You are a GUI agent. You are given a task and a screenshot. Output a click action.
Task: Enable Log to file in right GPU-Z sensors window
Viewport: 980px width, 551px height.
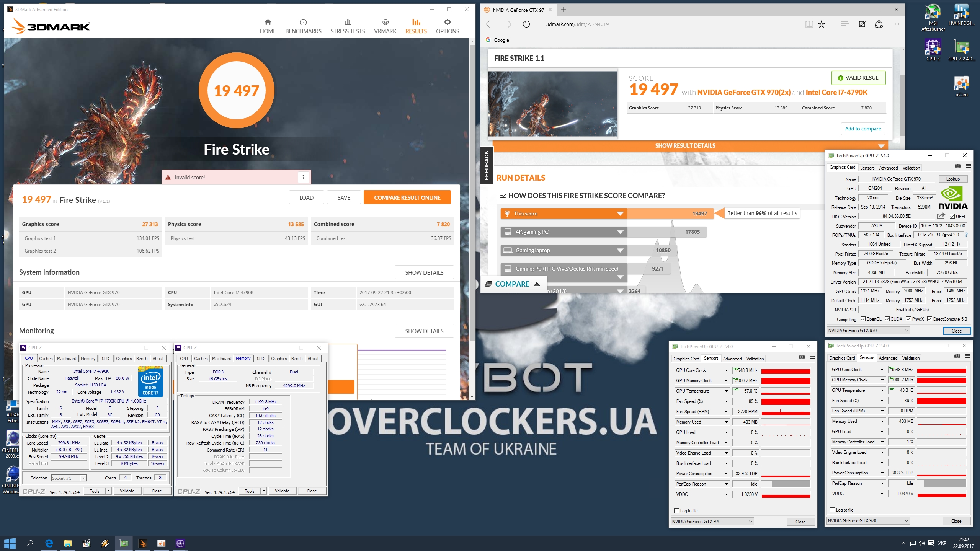point(832,510)
